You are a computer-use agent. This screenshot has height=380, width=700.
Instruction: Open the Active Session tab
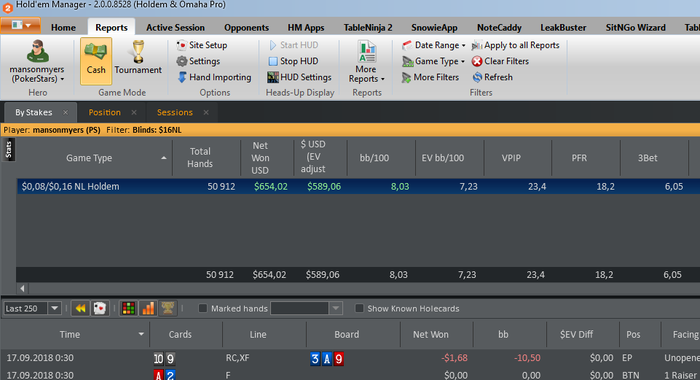click(175, 28)
